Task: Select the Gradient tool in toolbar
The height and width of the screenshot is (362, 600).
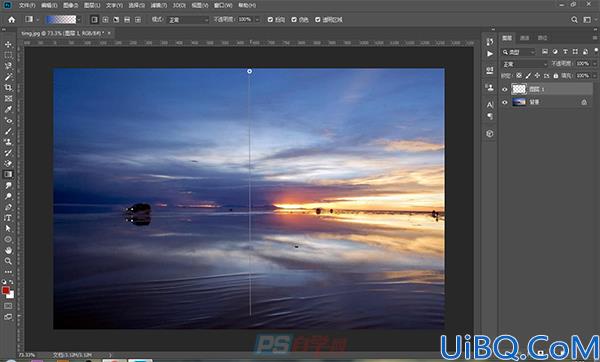Action: point(8,174)
